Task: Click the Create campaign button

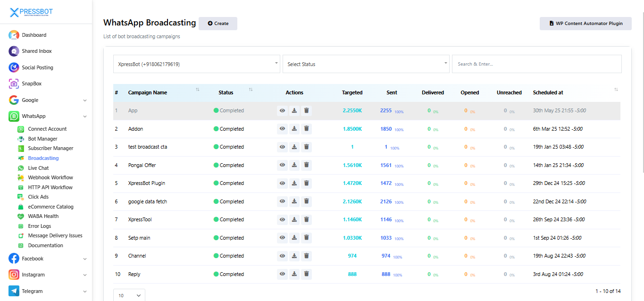Action: click(218, 24)
